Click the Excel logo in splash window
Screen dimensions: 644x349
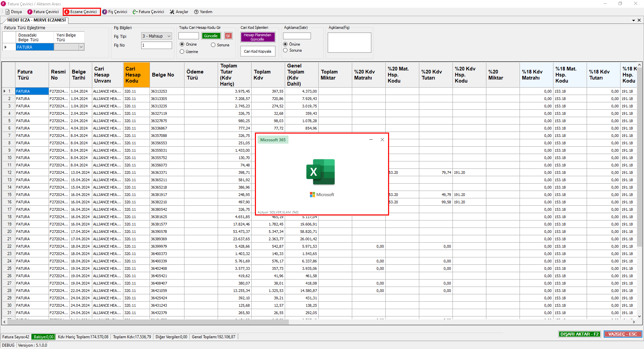[x=321, y=172]
